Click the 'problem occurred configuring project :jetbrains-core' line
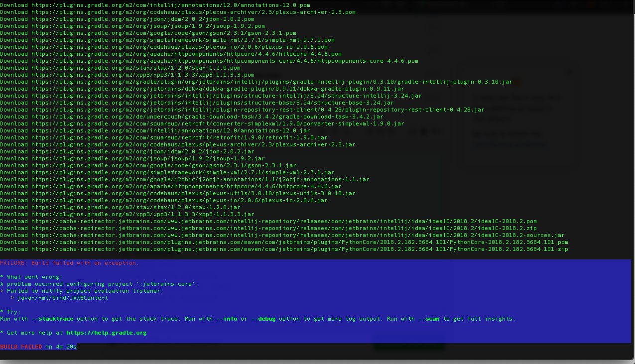The width and height of the screenshot is (635, 364). coord(99,284)
